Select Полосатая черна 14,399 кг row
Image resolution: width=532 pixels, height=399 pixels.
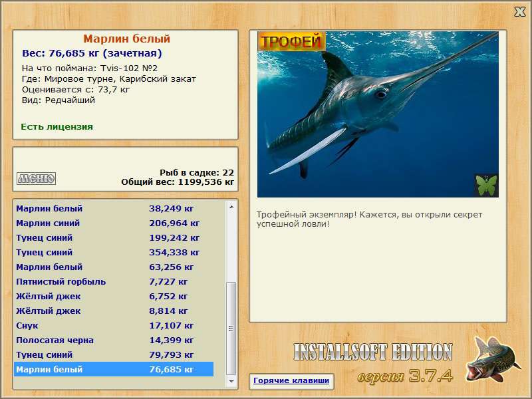[114, 340]
